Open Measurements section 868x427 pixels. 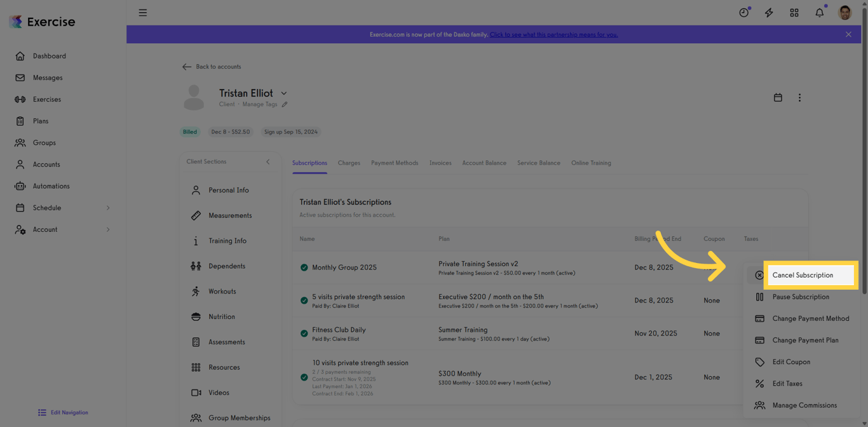(230, 215)
